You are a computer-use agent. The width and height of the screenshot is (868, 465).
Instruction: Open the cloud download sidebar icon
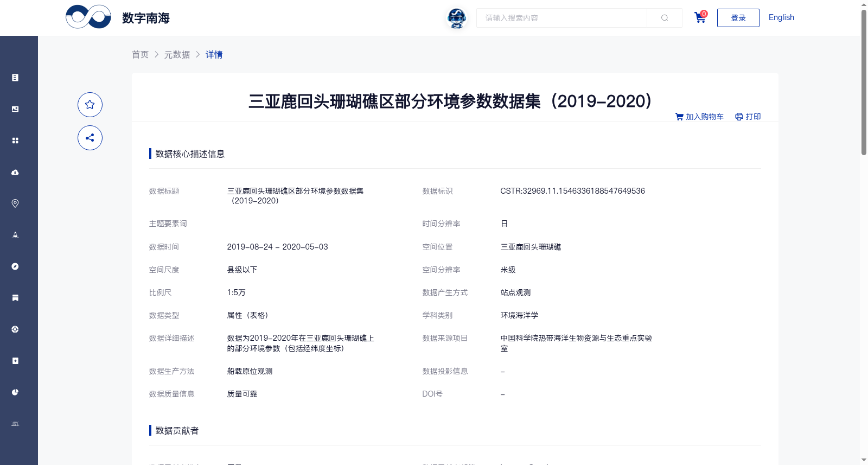point(15,172)
